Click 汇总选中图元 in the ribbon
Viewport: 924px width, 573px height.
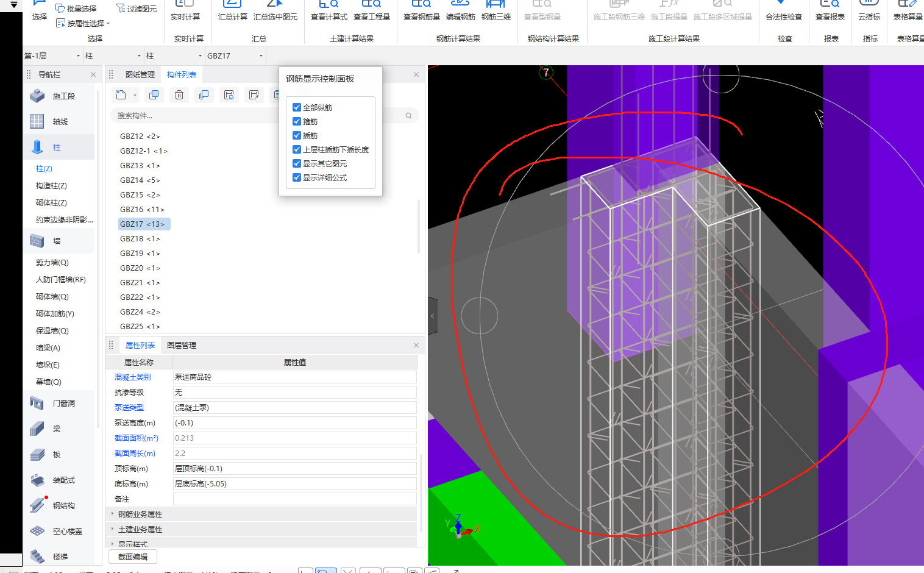pyautogui.click(x=275, y=11)
